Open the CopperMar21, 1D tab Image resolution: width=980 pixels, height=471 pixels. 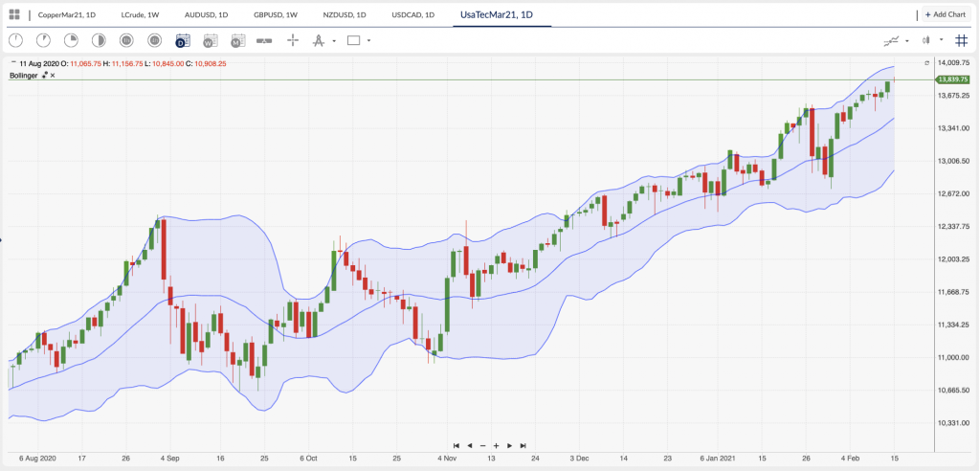tap(66, 14)
